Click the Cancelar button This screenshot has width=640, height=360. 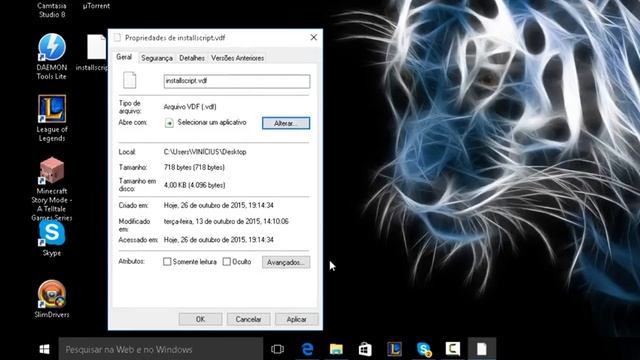point(248,319)
